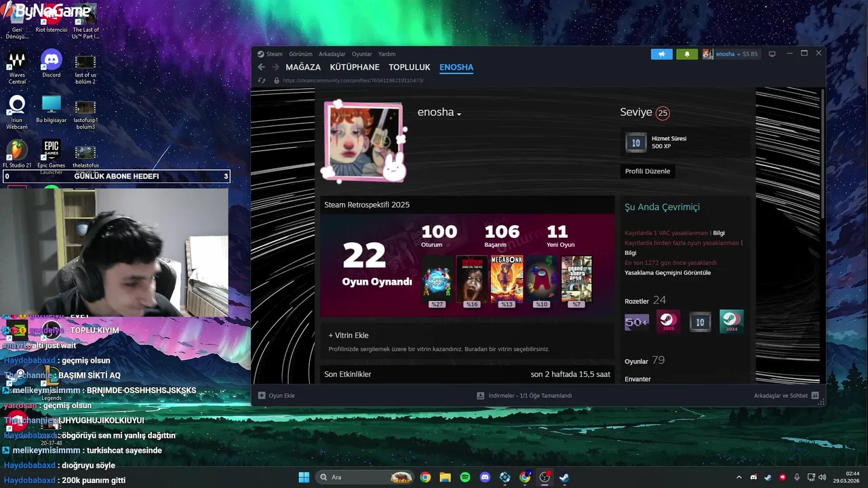Screen dimensions: 868x488
Task: Click the Steam Big Picture monitor icon
Action: pos(772,54)
